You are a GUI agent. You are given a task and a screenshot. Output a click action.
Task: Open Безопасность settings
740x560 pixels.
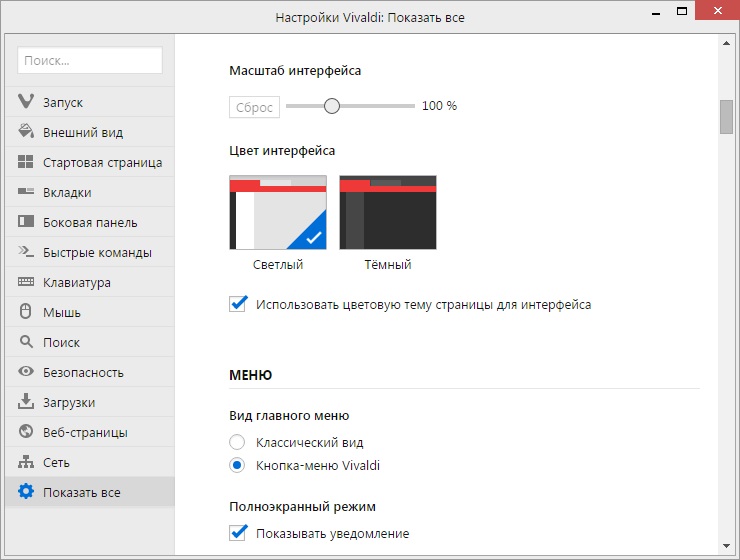click(x=90, y=372)
